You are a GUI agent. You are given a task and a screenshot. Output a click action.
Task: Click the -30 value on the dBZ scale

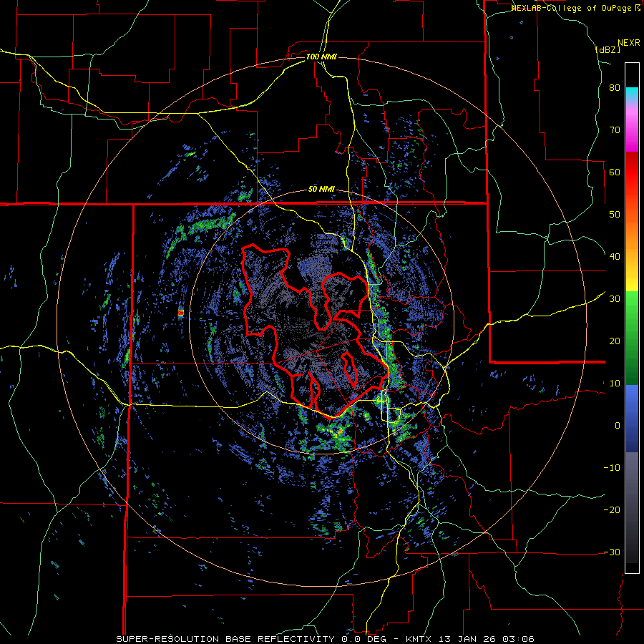point(612,552)
